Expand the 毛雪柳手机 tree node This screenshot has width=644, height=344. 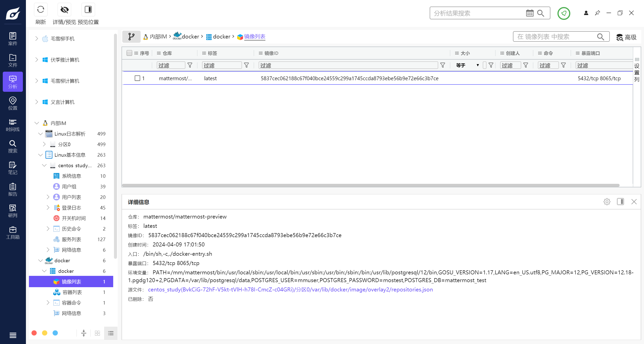37,38
